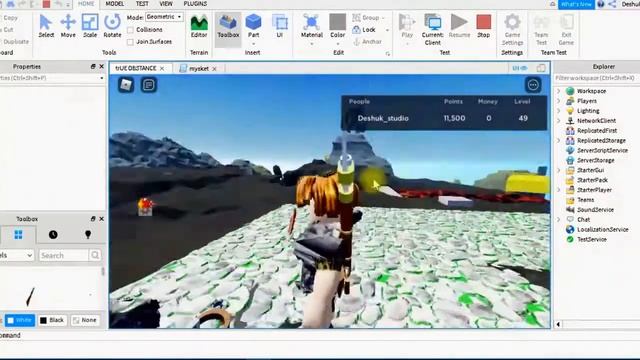Expand the Chat node
Image resolution: width=640 pixels, height=360 pixels.
pos(559,220)
